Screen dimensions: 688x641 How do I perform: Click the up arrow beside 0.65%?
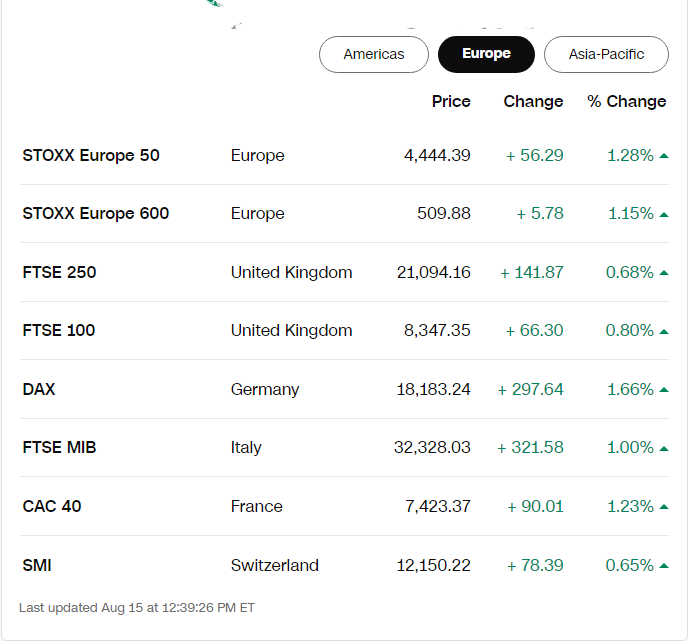664,566
